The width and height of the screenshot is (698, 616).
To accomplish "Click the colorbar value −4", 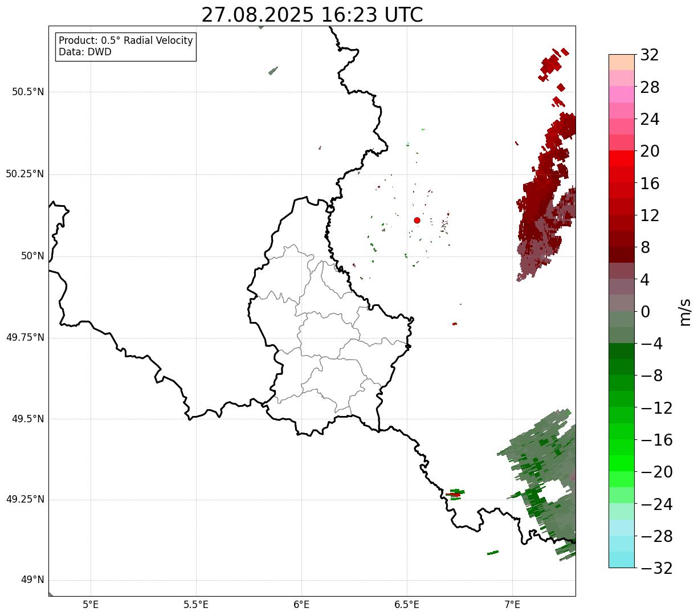I will click(651, 344).
